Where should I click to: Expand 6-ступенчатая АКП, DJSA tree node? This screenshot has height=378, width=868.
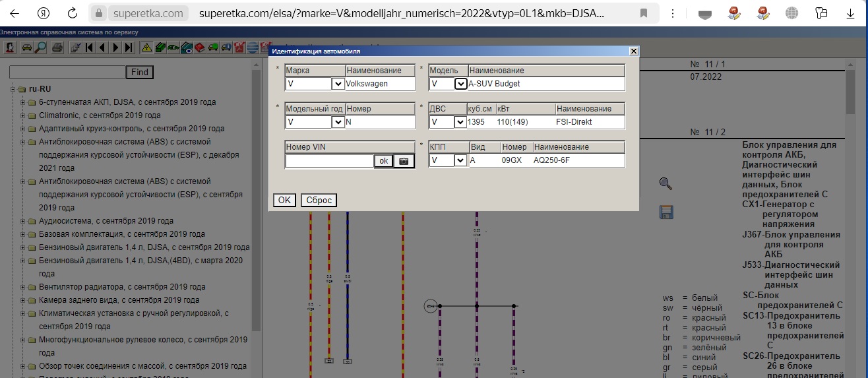(x=23, y=102)
